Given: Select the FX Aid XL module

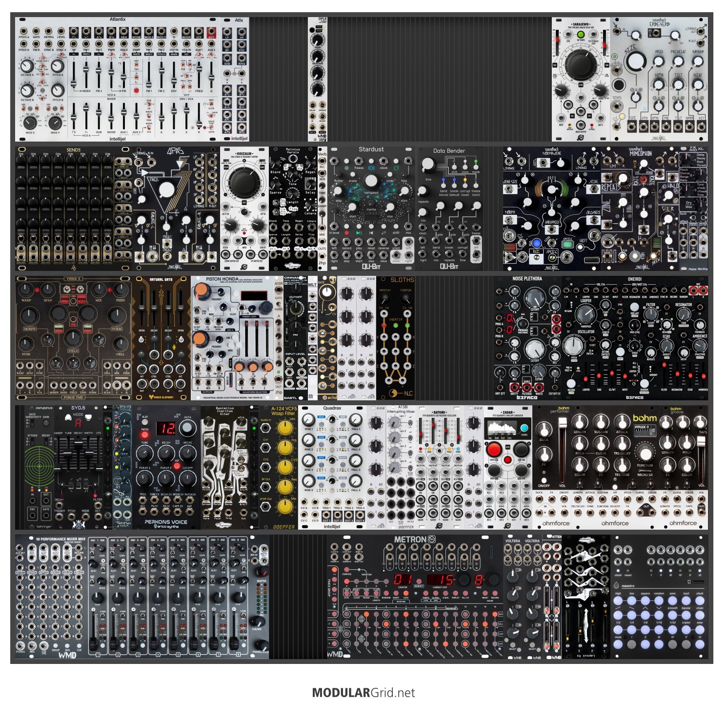Looking at the screenshot, I should click(693, 208).
